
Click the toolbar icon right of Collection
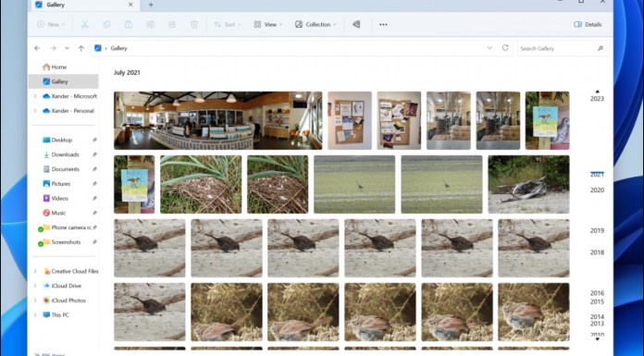click(x=356, y=25)
